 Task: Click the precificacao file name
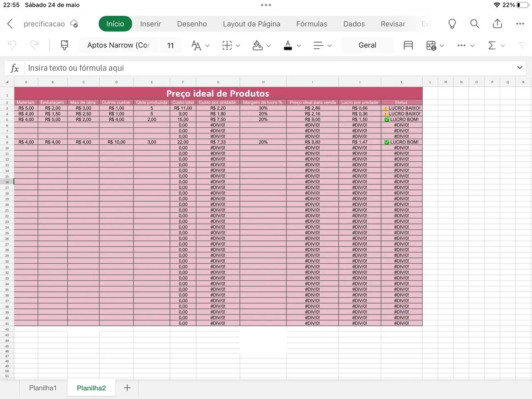pos(44,24)
